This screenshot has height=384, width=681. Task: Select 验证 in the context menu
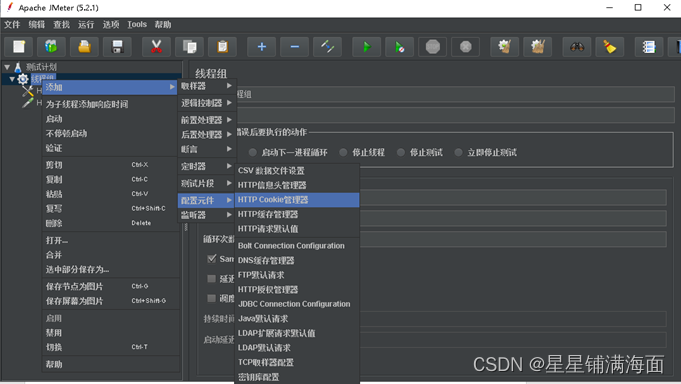(x=111, y=148)
